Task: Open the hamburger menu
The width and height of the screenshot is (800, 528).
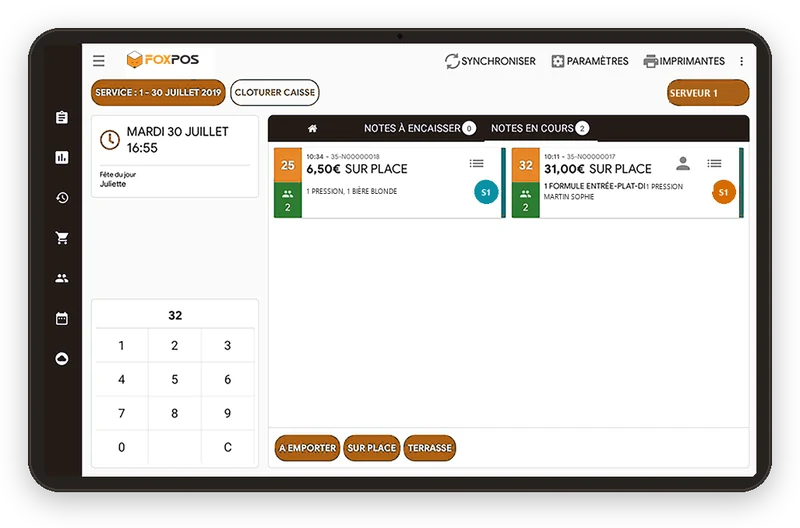Action: click(x=98, y=61)
